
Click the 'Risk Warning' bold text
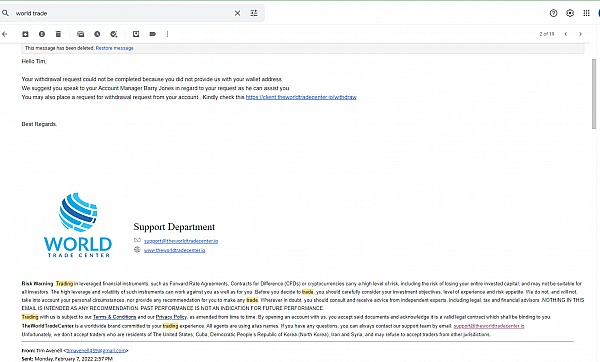click(38, 284)
